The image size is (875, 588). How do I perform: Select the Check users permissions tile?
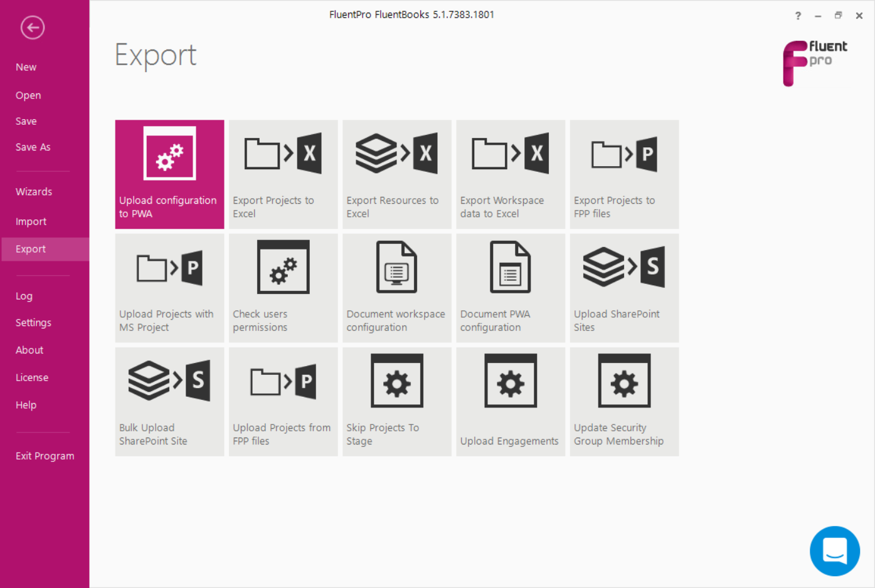point(284,288)
